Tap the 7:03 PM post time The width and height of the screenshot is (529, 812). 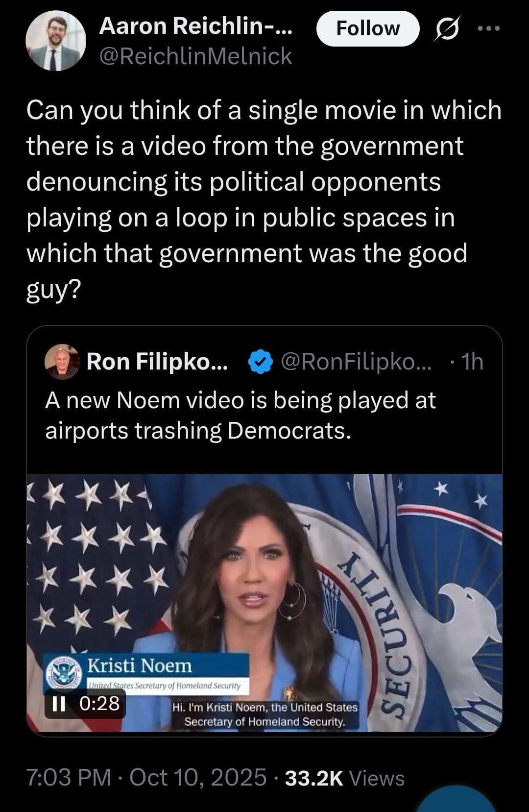click(68, 778)
